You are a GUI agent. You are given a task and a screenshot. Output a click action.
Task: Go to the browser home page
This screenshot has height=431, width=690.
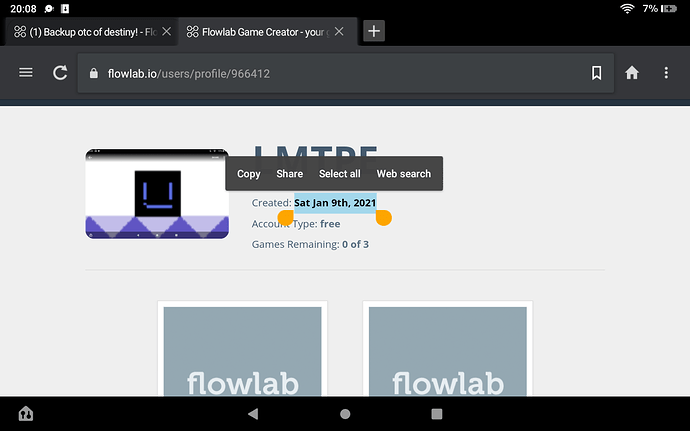(x=631, y=73)
